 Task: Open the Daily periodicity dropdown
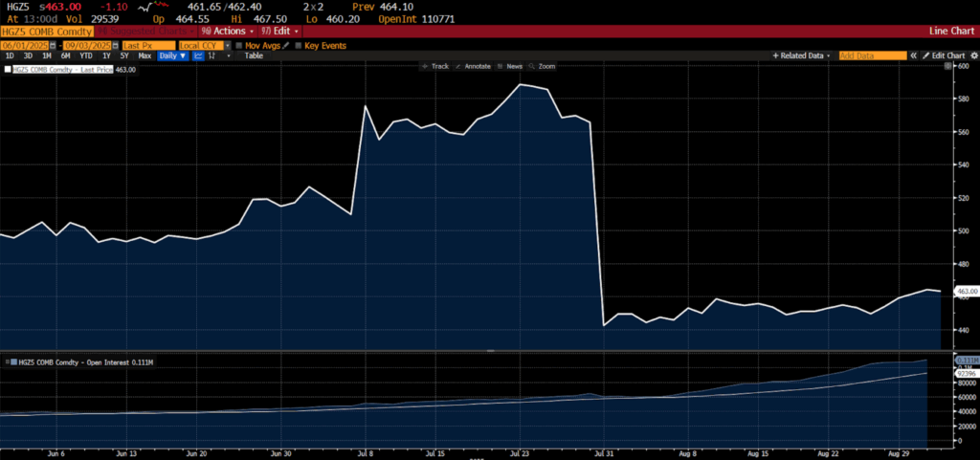pos(172,55)
